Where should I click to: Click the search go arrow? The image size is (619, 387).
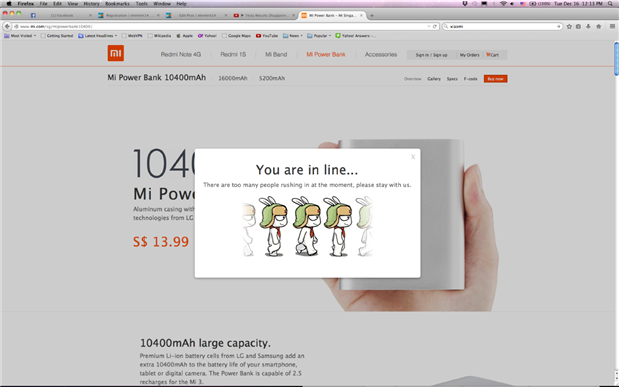(559, 26)
